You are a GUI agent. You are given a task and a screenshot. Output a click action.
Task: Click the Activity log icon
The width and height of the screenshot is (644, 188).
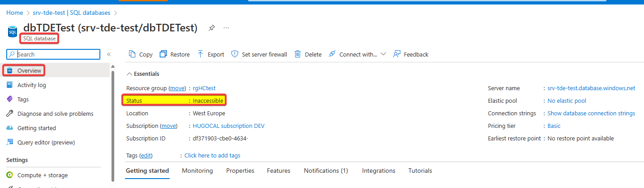tap(10, 85)
